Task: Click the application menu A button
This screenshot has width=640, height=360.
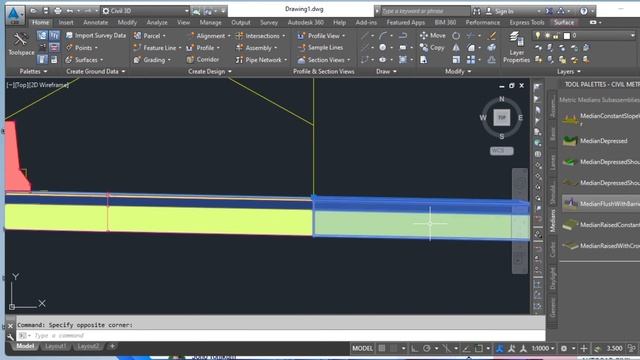Action: (x=14, y=15)
